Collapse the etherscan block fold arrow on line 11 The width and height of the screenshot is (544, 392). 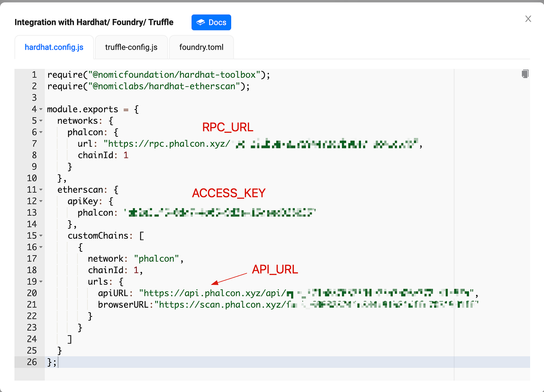(41, 190)
